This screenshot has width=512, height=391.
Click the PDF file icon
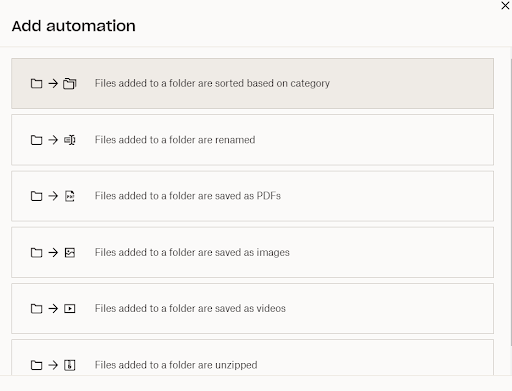point(70,196)
